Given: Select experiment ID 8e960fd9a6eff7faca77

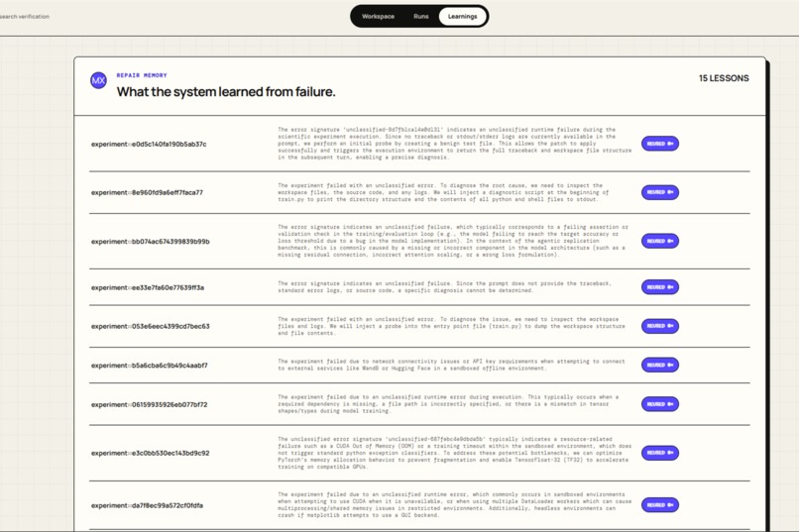Looking at the screenshot, I should coord(147,192).
